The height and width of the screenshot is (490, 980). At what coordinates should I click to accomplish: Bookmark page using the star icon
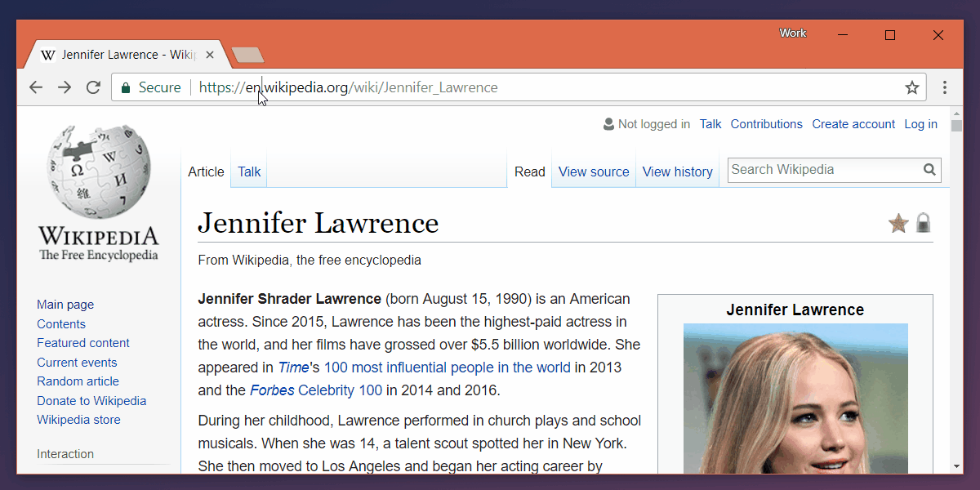[x=912, y=87]
